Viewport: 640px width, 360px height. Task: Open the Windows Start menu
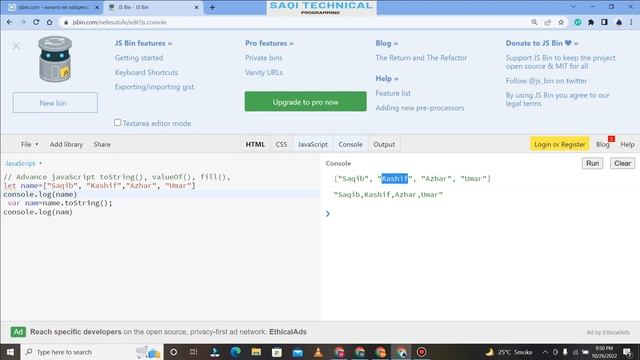[10, 352]
